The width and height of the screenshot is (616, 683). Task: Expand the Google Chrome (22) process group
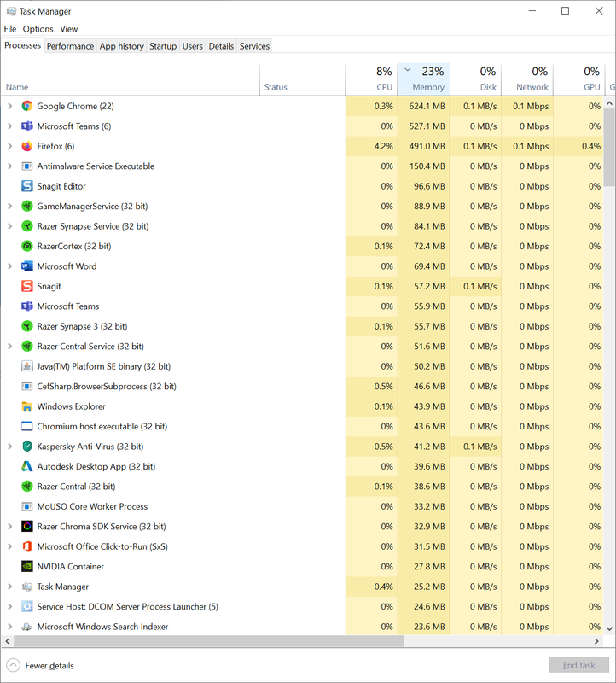[10, 106]
